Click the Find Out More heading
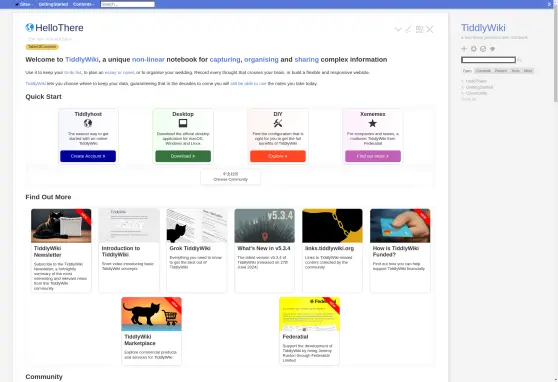The height and width of the screenshot is (382, 558). pos(48,197)
